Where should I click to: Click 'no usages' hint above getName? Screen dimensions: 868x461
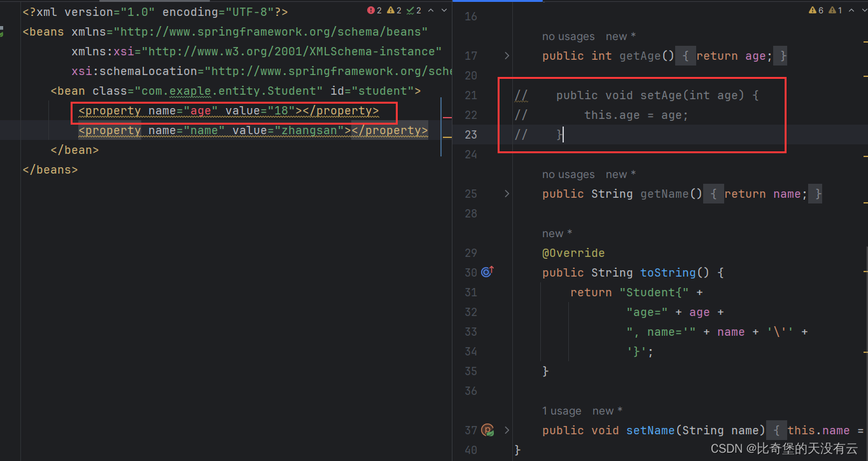(x=568, y=174)
